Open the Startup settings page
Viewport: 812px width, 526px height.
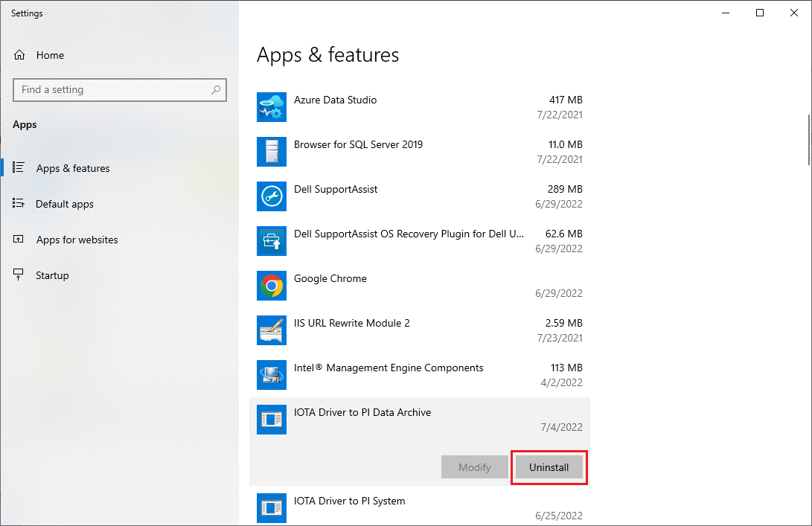[52, 275]
